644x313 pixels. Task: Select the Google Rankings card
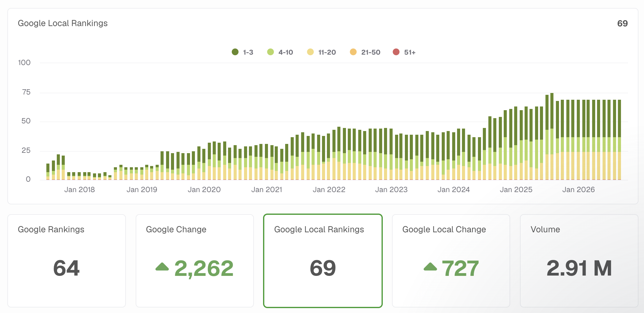pos(67,261)
